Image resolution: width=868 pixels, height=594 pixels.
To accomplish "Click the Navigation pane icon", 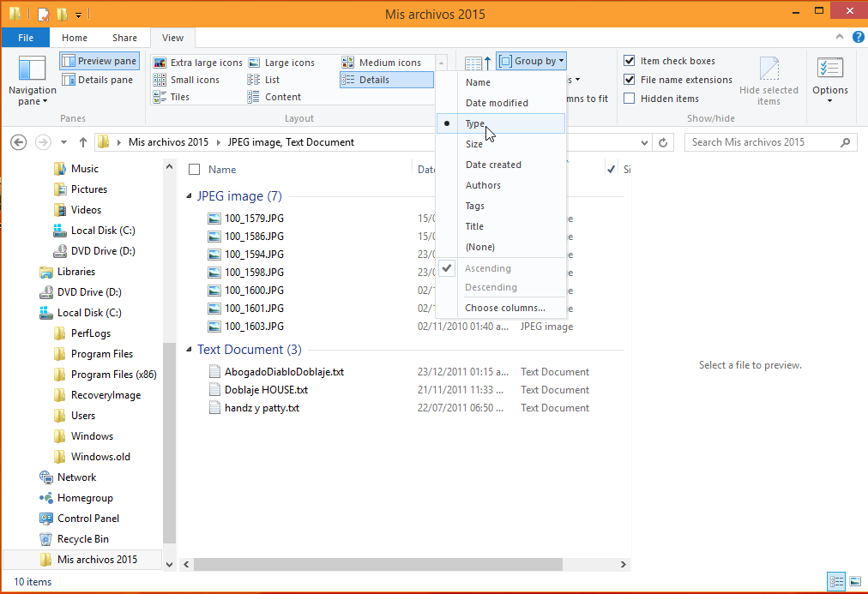I will [x=32, y=70].
